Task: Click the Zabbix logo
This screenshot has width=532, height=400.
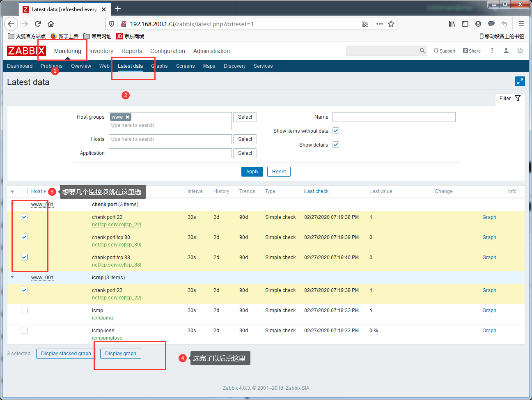Action: tap(26, 51)
